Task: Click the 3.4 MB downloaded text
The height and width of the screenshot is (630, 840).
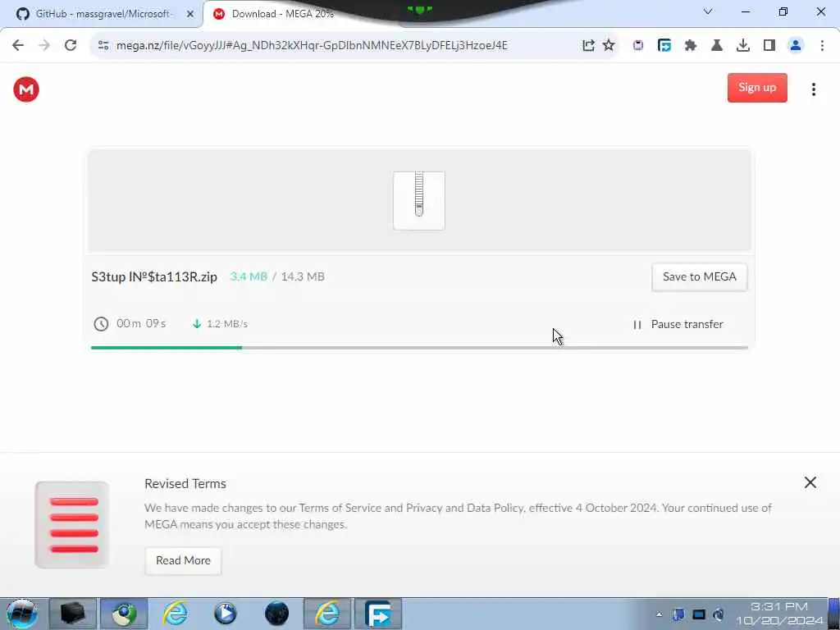Action: click(249, 277)
